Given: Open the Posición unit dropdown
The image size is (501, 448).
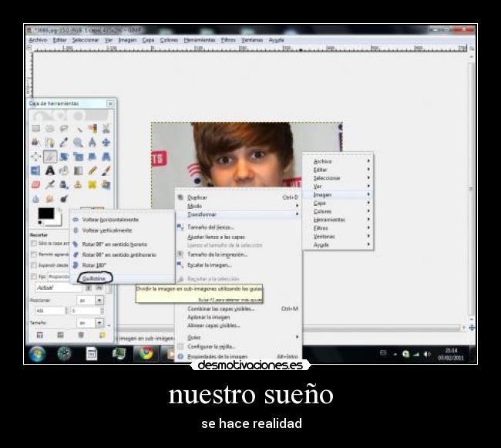Looking at the screenshot, I should (99, 301).
